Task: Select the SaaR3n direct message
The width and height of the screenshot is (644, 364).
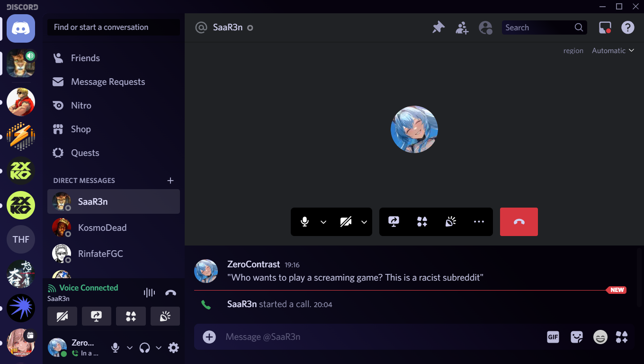Action: point(114,201)
